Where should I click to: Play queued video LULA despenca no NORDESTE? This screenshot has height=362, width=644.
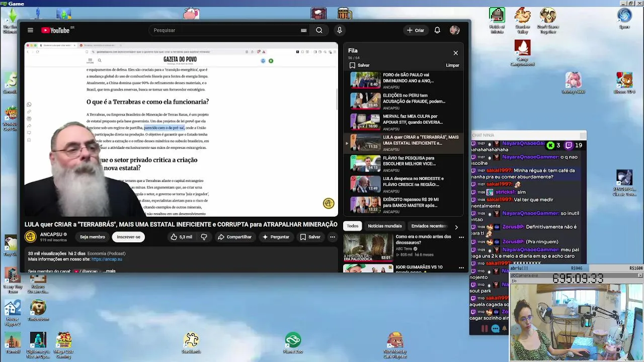coord(404,185)
